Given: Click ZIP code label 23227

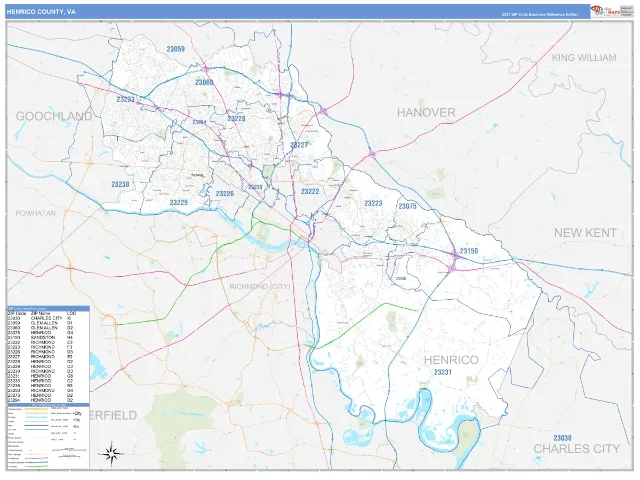Looking at the screenshot, I should (x=299, y=144).
